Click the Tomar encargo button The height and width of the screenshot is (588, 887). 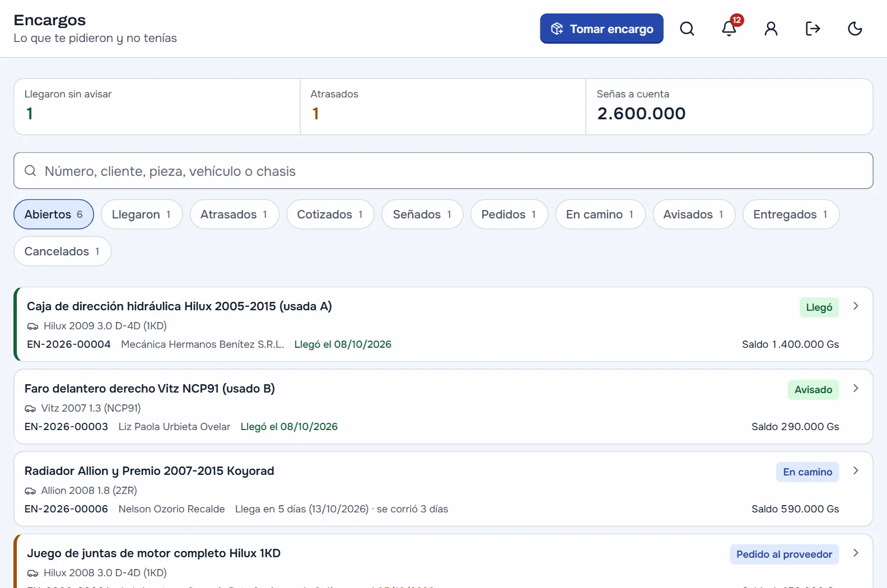pos(601,29)
